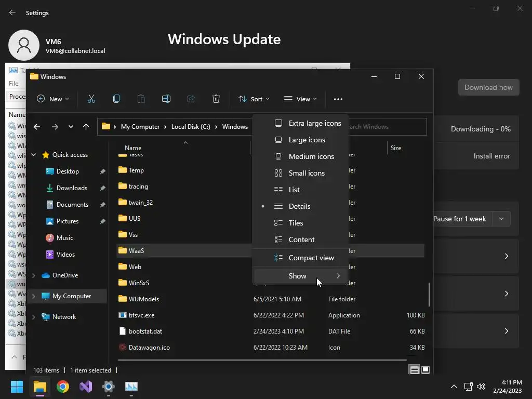The width and height of the screenshot is (532, 399).
Task: Choose Small icons view
Action: click(301, 173)
